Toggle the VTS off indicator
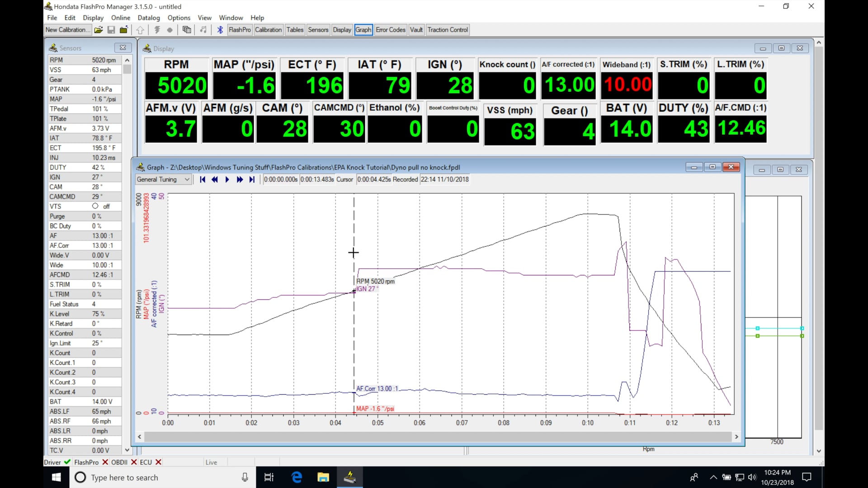Screen dimensions: 868x488 (95, 206)
